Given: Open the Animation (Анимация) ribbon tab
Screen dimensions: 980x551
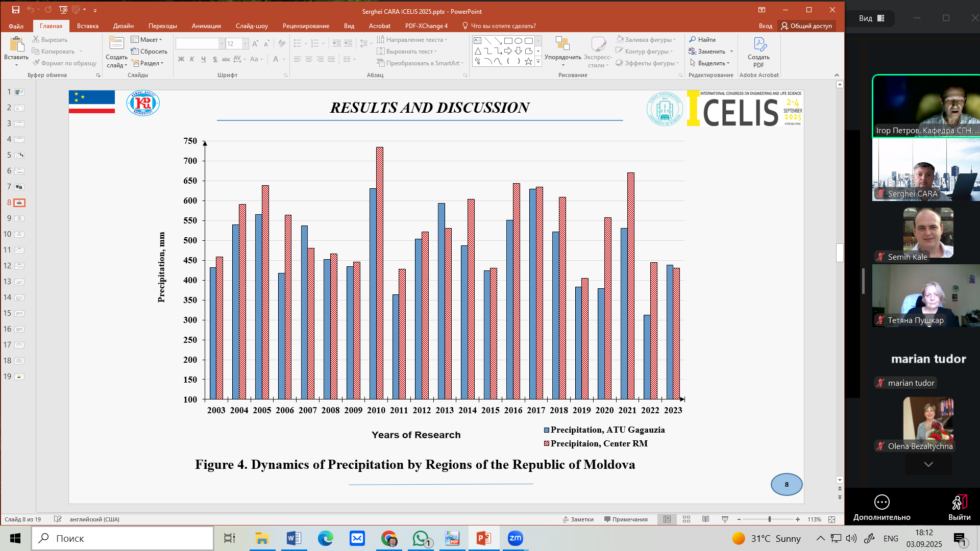Looking at the screenshot, I should tap(206, 26).
